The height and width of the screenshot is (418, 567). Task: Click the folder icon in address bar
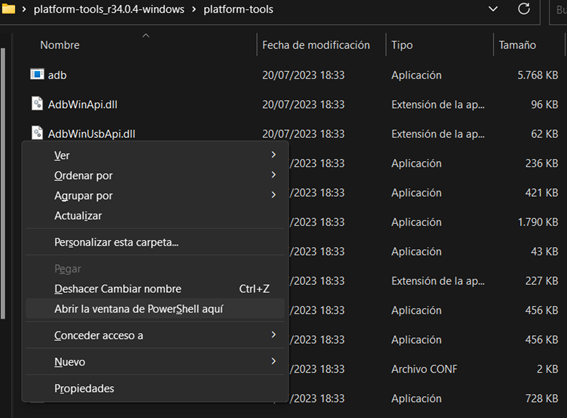coord(8,9)
